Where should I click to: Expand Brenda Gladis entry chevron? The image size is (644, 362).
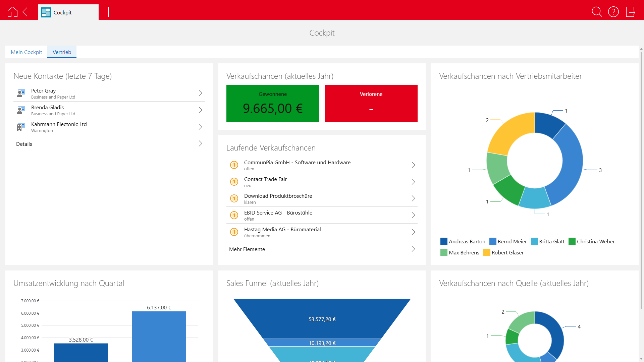tap(200, 110)
